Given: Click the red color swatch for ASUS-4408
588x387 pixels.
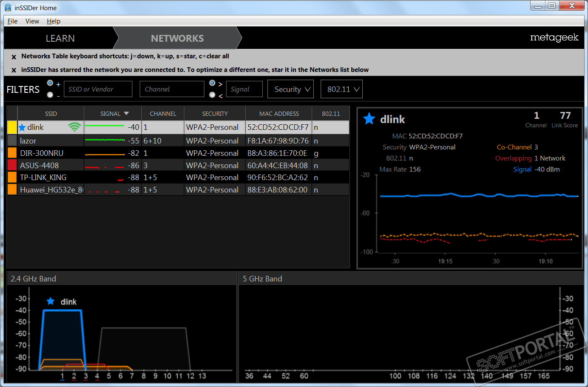Looking at the screenshot, I should point(12,165).
